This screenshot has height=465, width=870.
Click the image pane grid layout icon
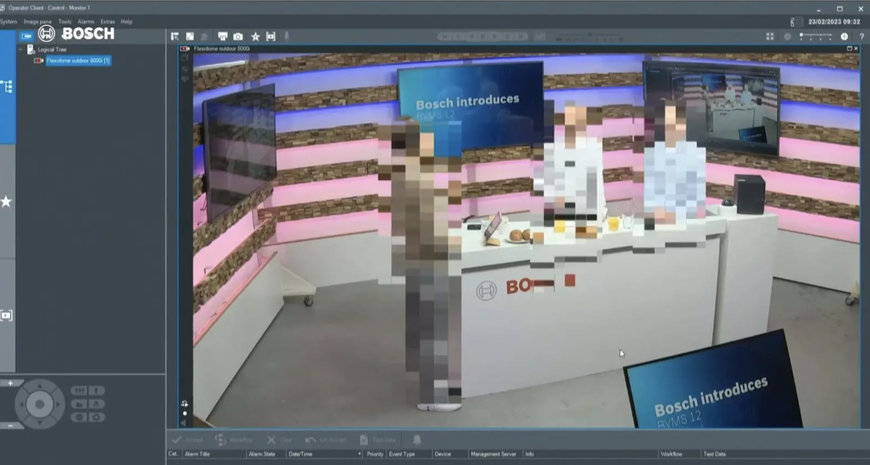point(770,36)
